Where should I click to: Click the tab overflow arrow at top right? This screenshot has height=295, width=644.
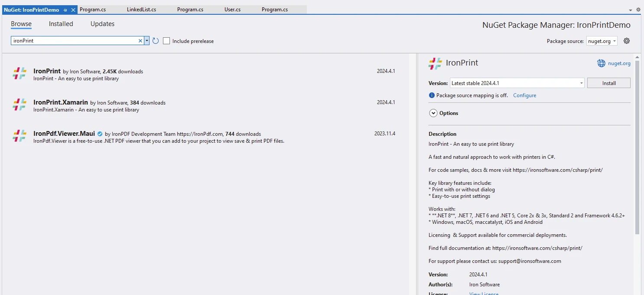(630, 10)
